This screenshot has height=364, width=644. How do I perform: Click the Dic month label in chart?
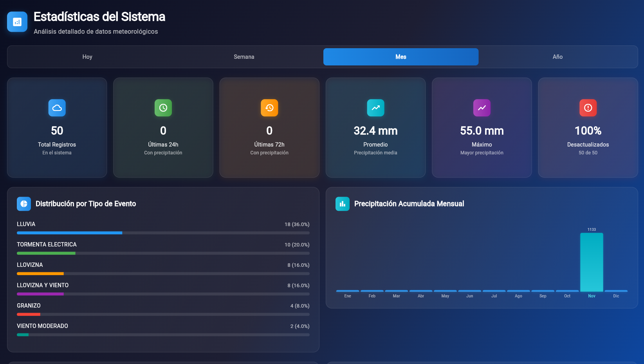pos(616,296)
